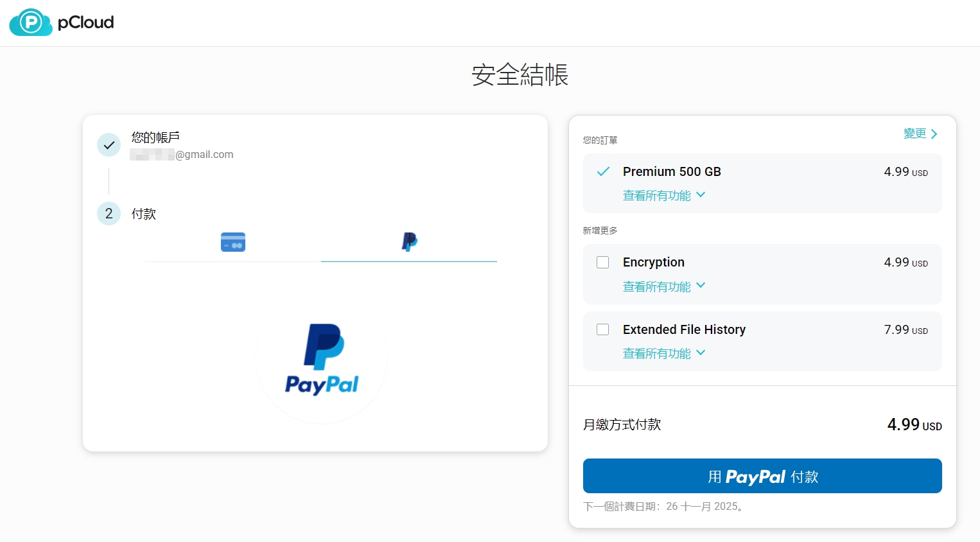Click the completed account step checkmark

click(109, 144)
